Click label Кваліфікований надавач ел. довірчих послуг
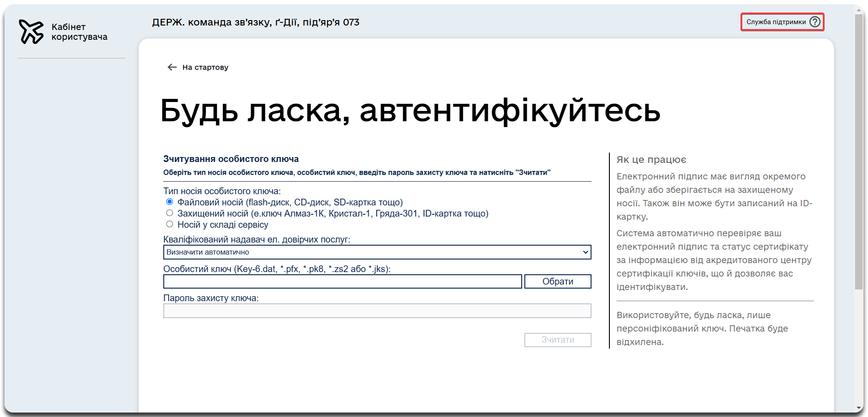 click(x=257, y=239)
